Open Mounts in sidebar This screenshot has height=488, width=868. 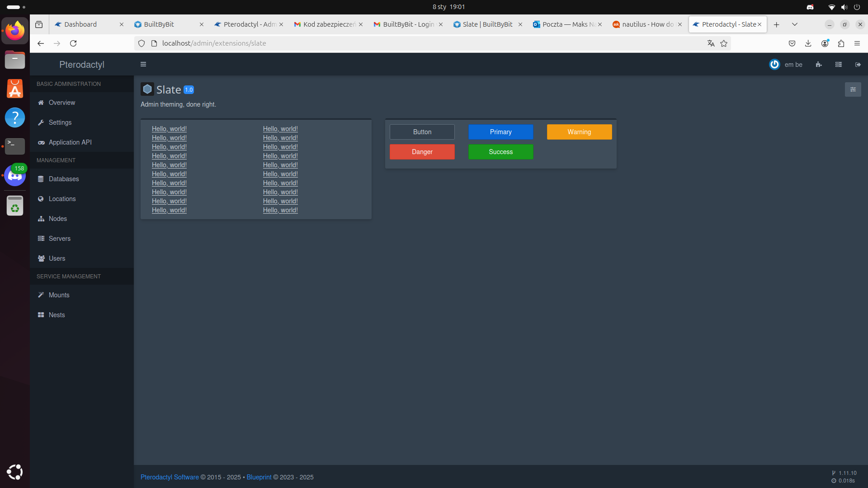82,295
